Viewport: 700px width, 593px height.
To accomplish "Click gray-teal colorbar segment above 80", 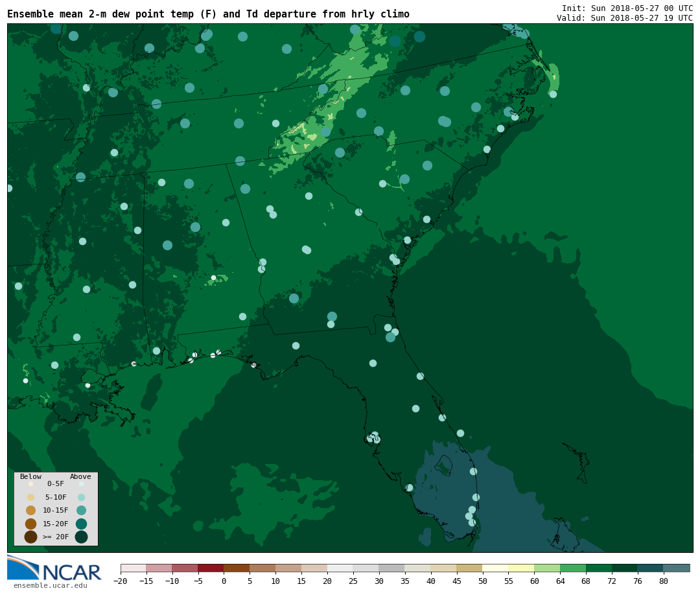I will click(x=677, y=568).
